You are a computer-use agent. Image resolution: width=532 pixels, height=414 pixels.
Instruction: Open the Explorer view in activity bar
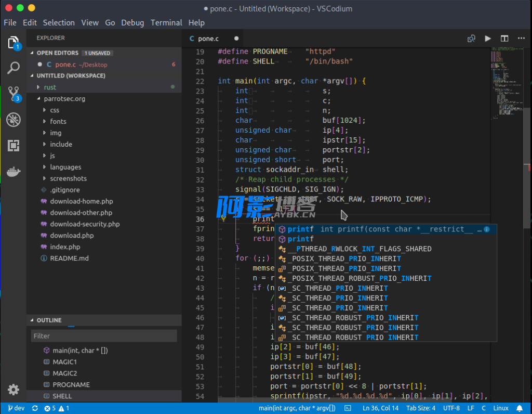14,43
